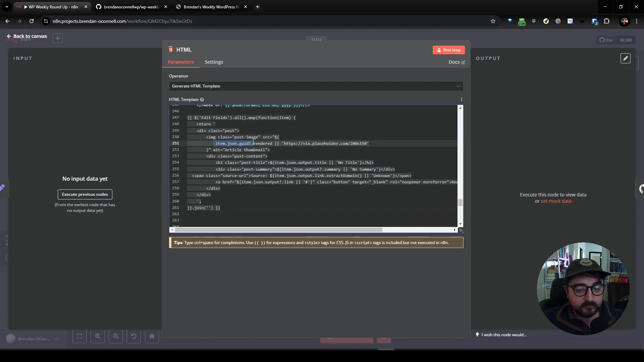Click the scroll up arrow in code editor
Viewport: 644px width, 362px height.
(x=460, y=108)
